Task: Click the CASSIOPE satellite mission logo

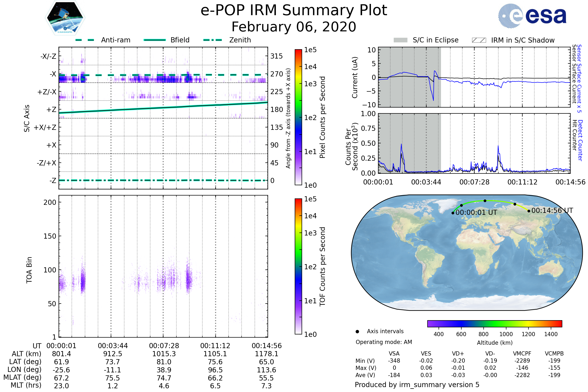Action: (65, 18)
